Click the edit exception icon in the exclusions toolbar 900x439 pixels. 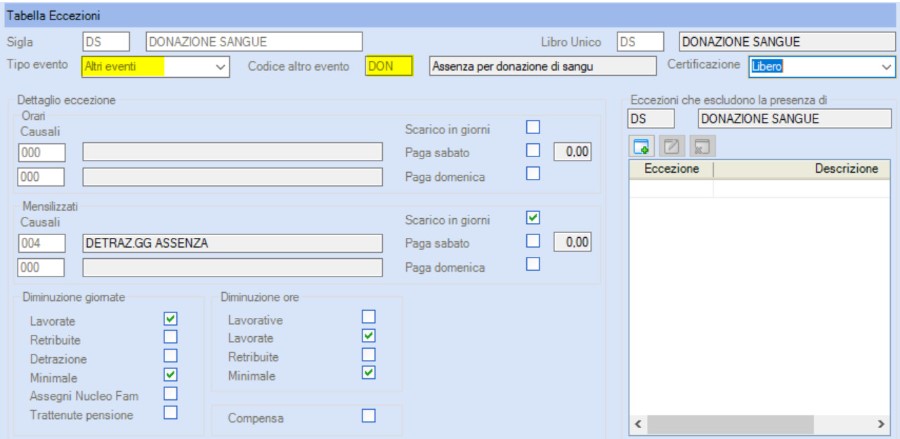[x=672, y=146]
